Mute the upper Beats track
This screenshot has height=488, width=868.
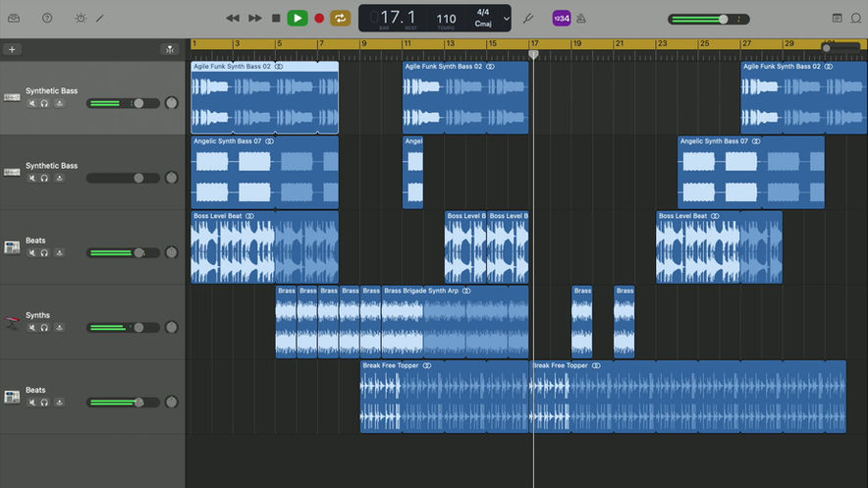(32, 253)
